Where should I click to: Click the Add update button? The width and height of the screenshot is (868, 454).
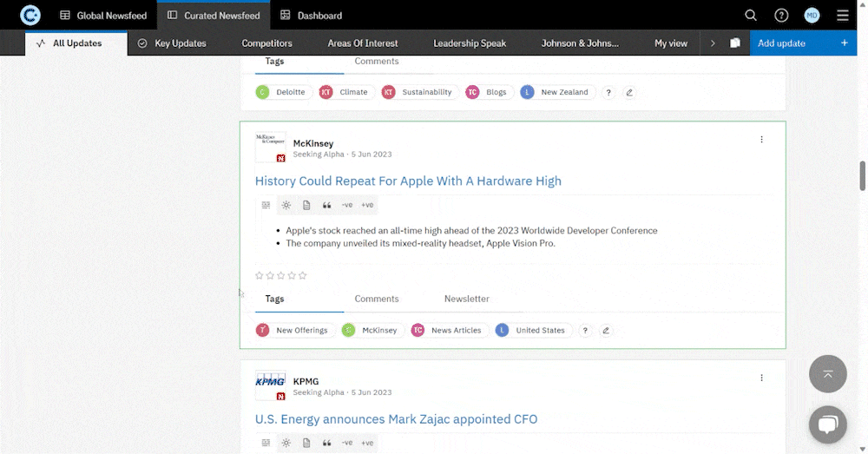pyautogui.click(x=781, y=43)
